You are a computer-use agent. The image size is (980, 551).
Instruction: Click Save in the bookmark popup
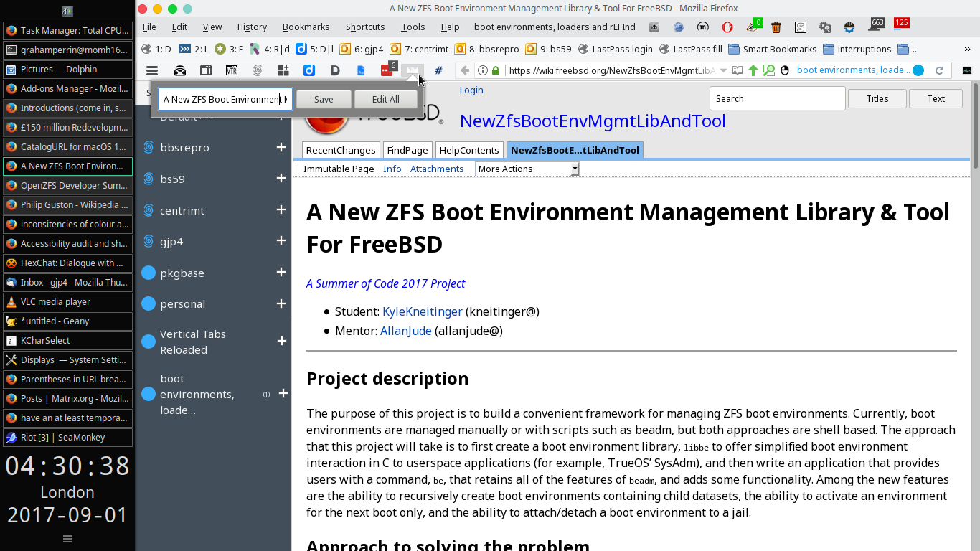tap(324, 99)
